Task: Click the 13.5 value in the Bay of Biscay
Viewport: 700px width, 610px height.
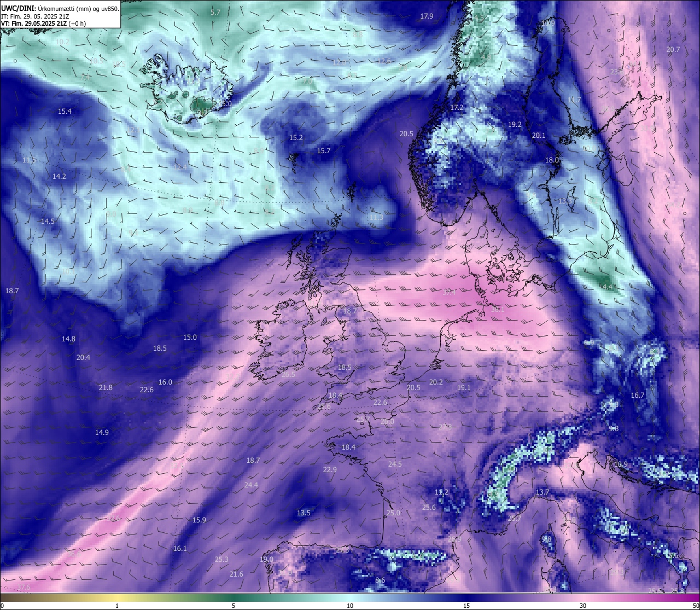Action: point(304,513)
